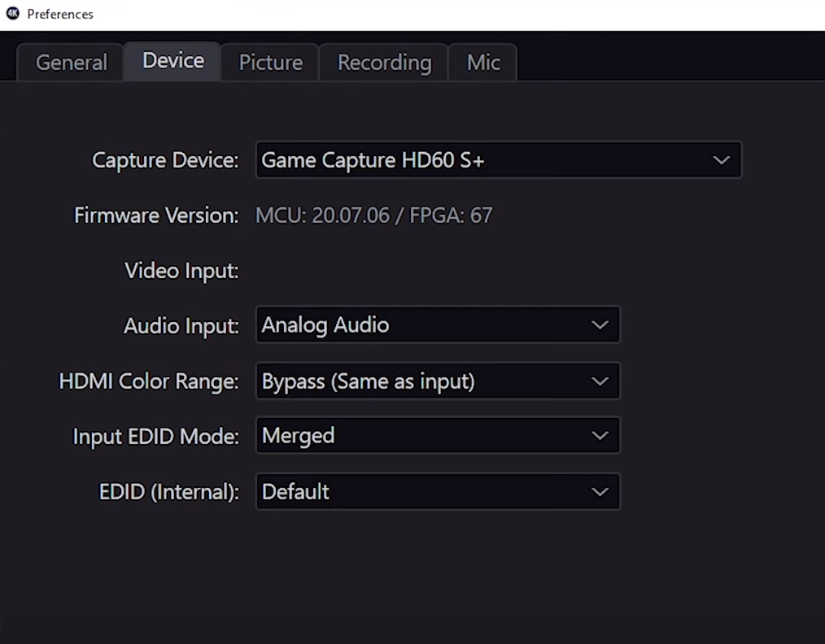Open the Picture tab

click(270, 63)
